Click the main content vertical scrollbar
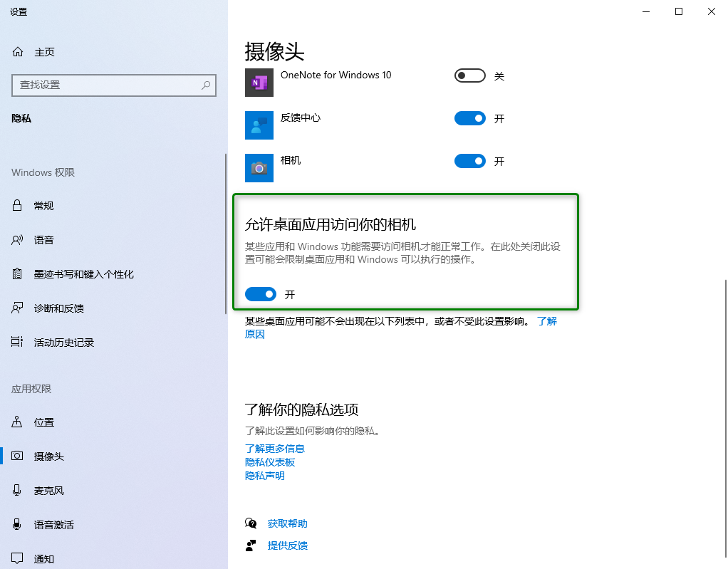 coord(725,418)
